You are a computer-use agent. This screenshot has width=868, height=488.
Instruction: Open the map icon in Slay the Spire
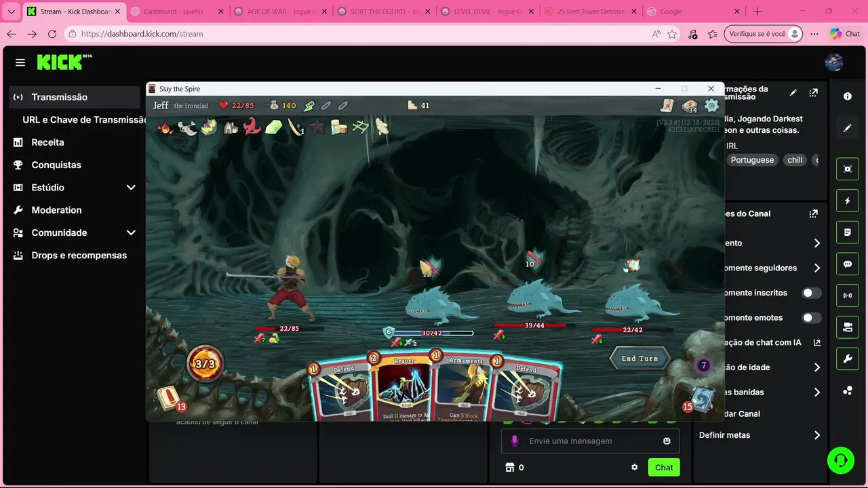668,105
